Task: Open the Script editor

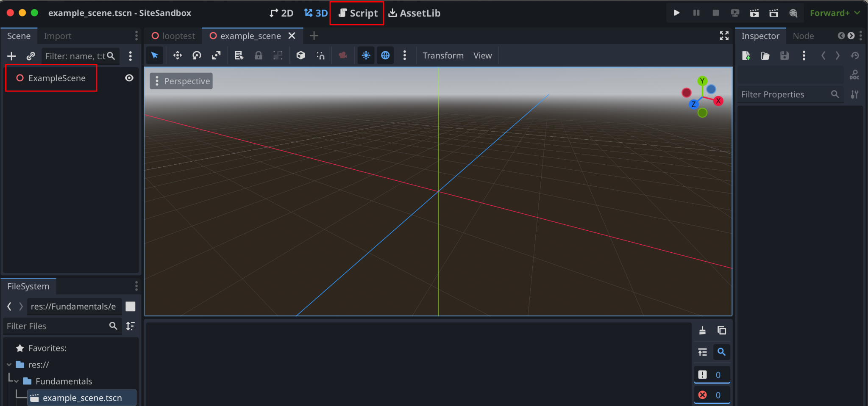Action: pos(356,13)
